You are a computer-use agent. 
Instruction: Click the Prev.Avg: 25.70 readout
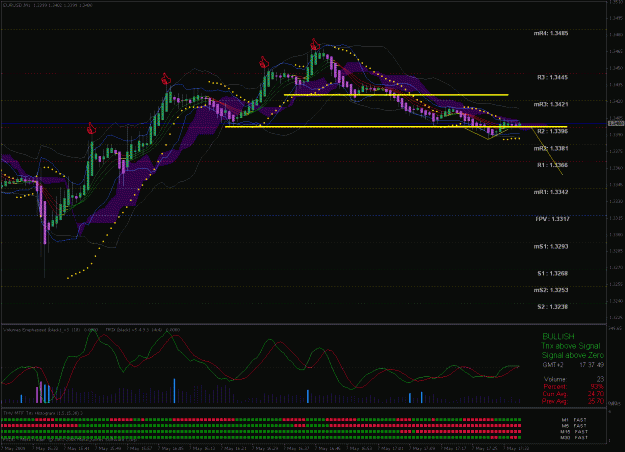pyautogui.click(x=574, y=401)
